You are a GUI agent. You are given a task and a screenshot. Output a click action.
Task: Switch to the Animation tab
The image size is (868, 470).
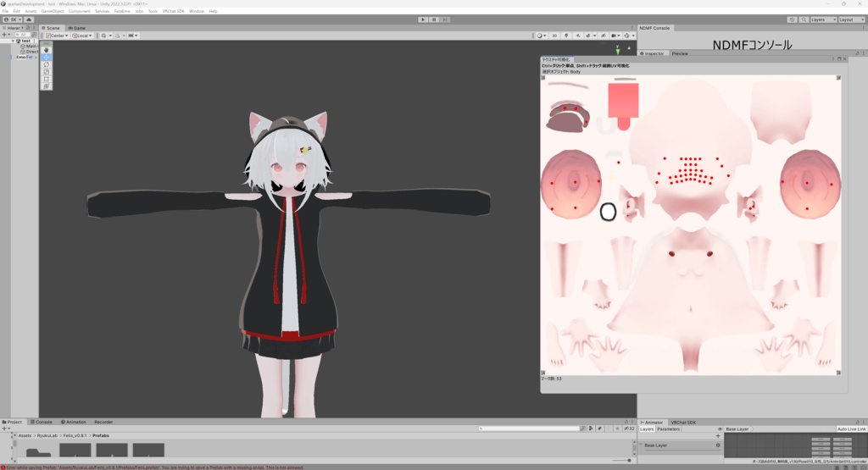pyautogui.click(x=74, y=422)
